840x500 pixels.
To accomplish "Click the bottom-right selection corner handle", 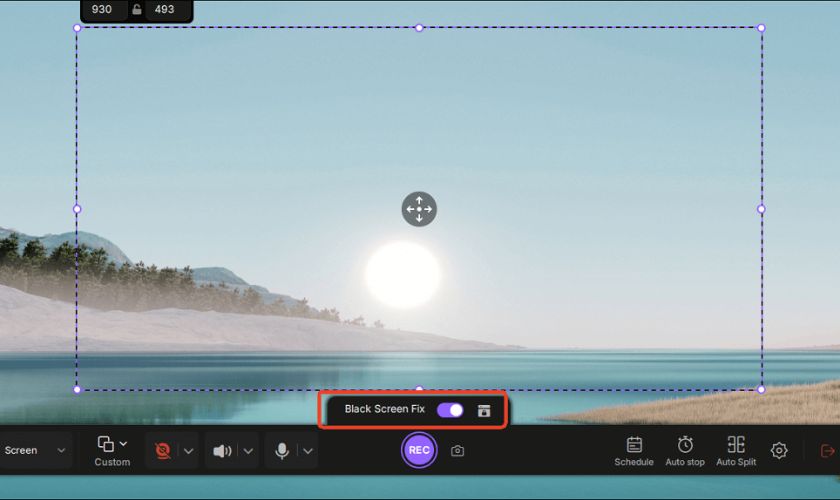I will tap(761, 390).
